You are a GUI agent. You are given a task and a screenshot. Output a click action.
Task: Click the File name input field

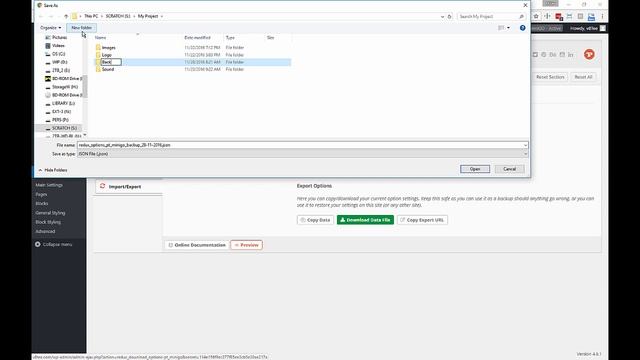coord(302,145)
